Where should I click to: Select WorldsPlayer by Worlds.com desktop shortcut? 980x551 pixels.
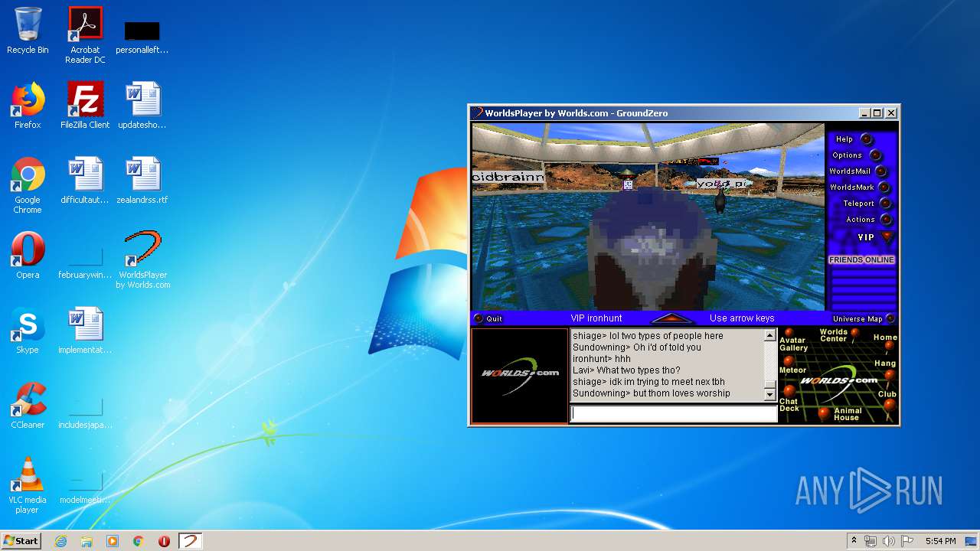point(142,260)
